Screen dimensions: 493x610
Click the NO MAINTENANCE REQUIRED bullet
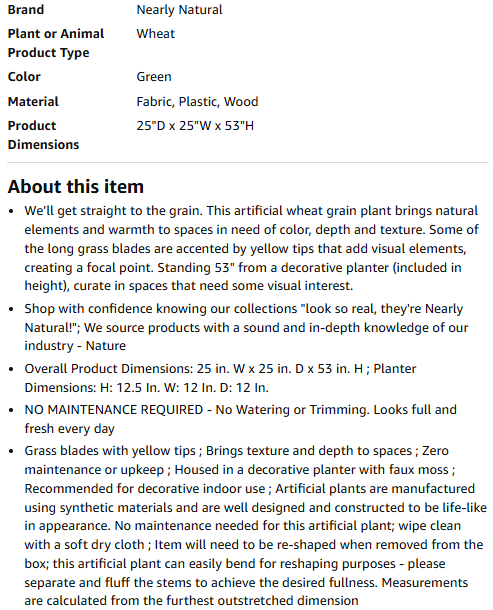pyautogui.click(x=240, y=419)
